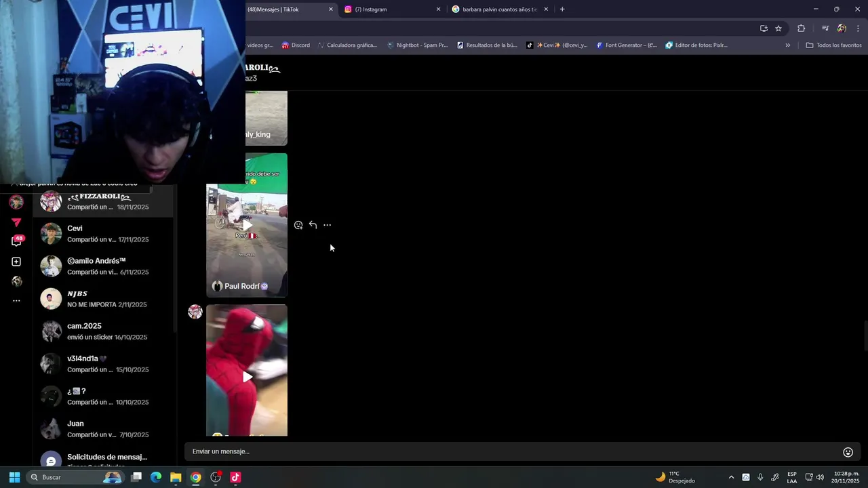868x488 pixels.
Task: Click the sender avatar beside Spider-Man video
Action: tap(195, 312)
